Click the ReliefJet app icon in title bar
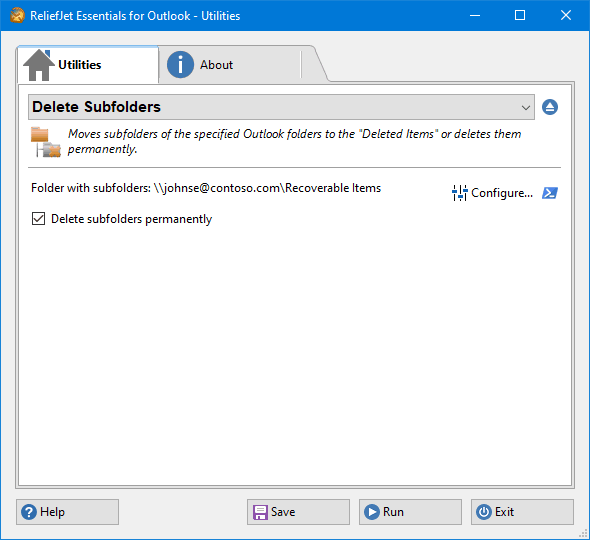Viewport: 590px width, 540px height. 17,16
